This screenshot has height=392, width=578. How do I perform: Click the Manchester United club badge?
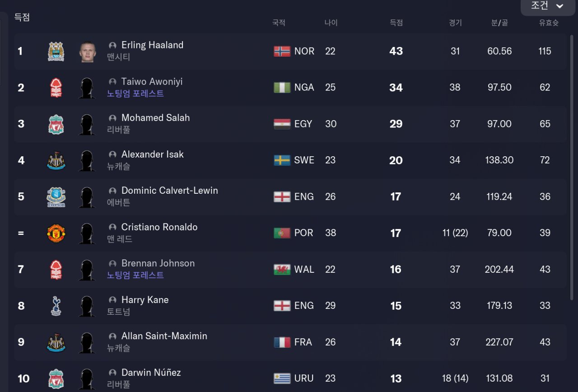[x=56, y=233]
